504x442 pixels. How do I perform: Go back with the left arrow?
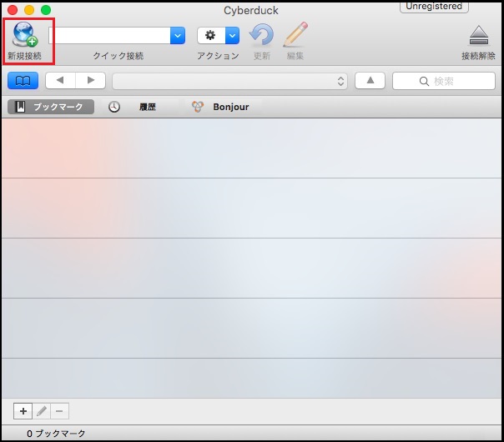click(x=60, y=81)
